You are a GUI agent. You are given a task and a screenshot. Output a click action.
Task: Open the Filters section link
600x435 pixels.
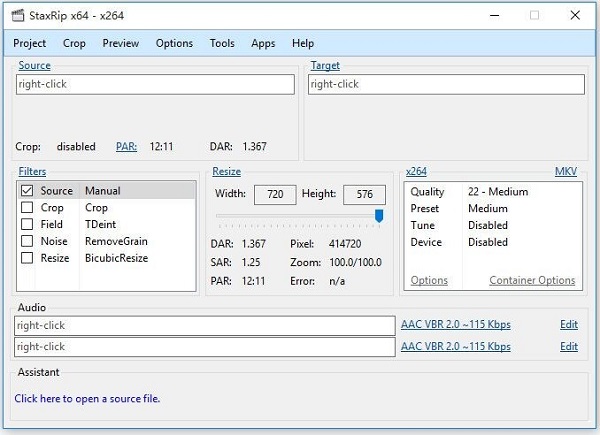pyautogui.click(x=32, y=171)
